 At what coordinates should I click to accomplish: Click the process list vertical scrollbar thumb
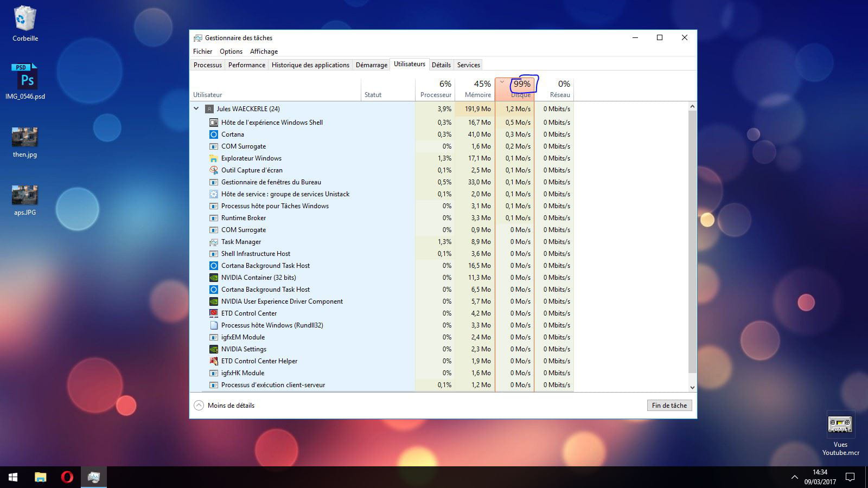tap(692, 242)
